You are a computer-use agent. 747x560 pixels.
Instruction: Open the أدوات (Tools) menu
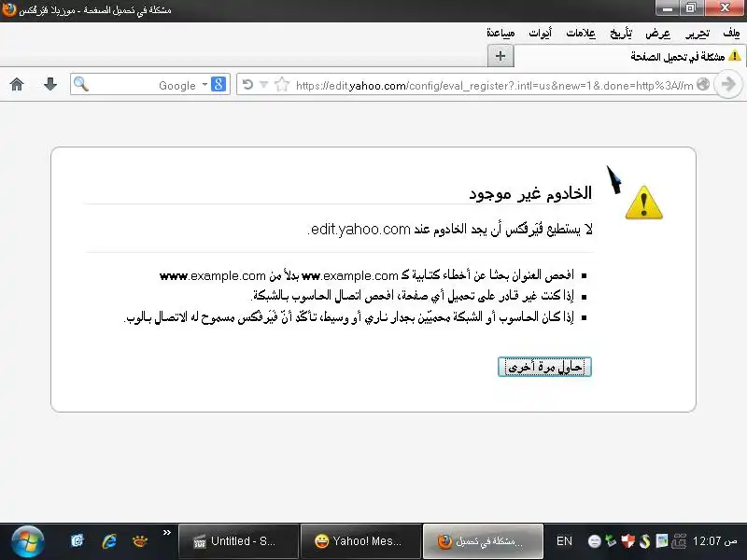[x=540, y=33]
